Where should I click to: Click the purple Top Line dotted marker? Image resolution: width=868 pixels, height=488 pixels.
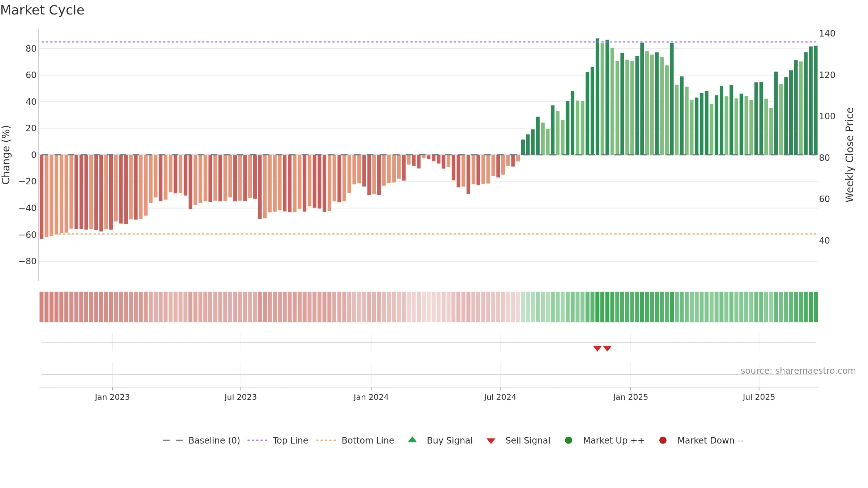pos(257,440)
